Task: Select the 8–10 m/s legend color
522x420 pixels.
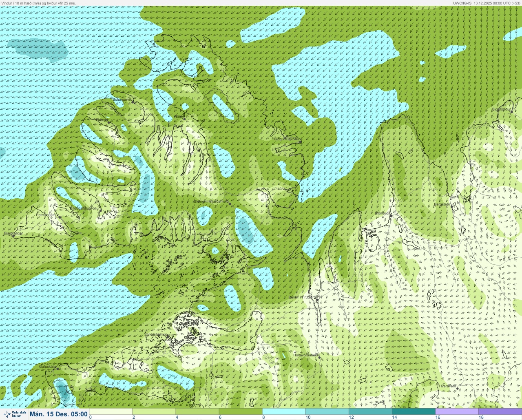Action: click(x=284, y=411)
